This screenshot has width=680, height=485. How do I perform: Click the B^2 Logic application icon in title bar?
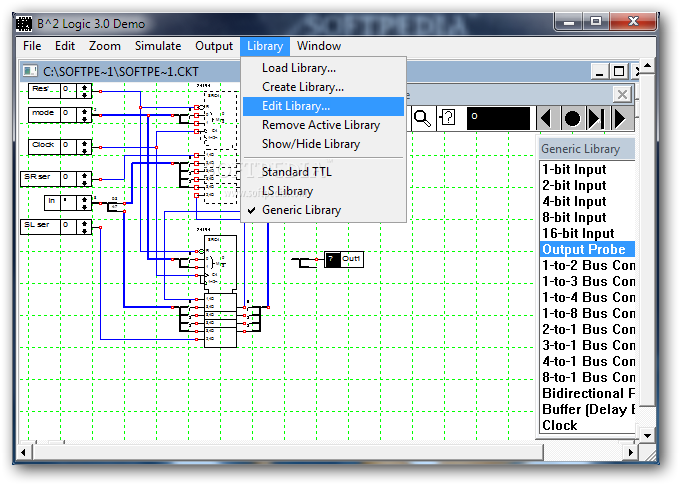24,23
